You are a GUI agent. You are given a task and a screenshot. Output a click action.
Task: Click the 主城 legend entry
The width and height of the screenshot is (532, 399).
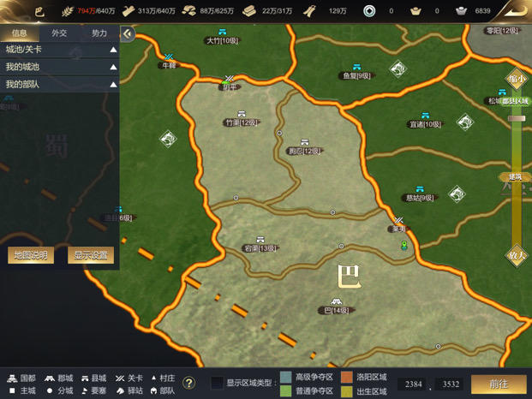point(22,390)
